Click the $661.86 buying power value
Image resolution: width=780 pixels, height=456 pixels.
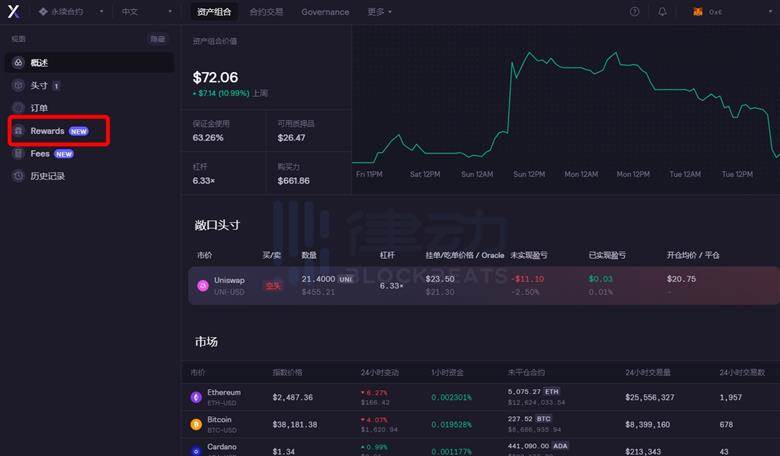293,181
